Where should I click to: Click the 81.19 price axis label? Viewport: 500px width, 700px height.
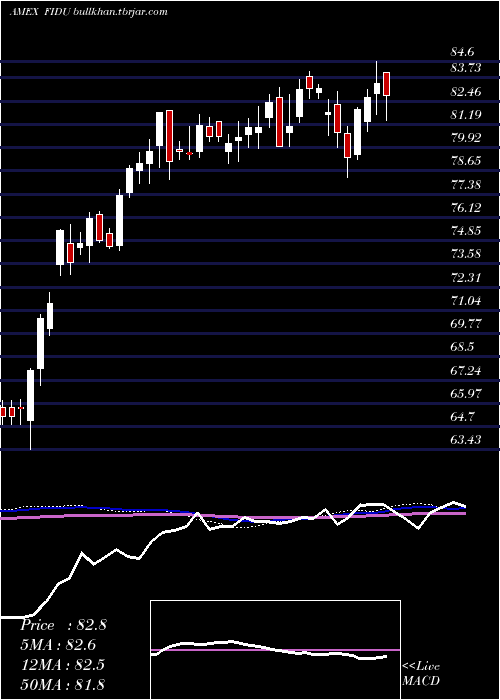click(466, 115)
